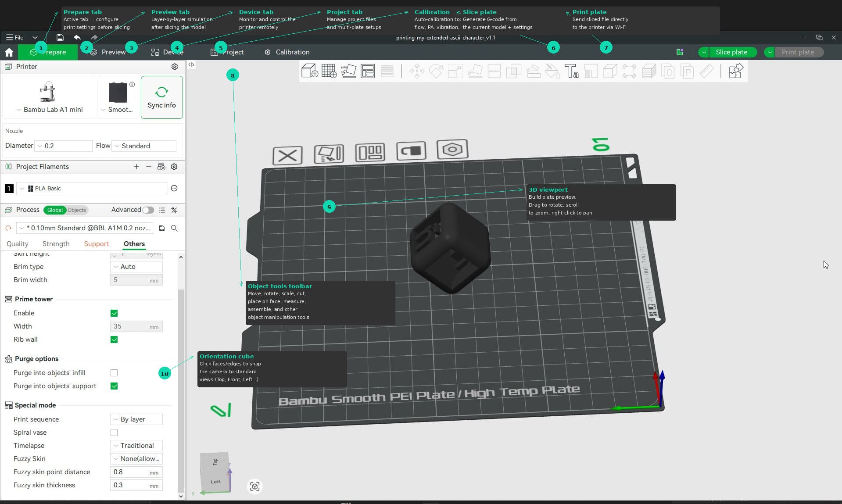Viewport: 842px width, 504px height.
Task: Enable Purge into objects' infill
Action: click(x=114, y=373)
